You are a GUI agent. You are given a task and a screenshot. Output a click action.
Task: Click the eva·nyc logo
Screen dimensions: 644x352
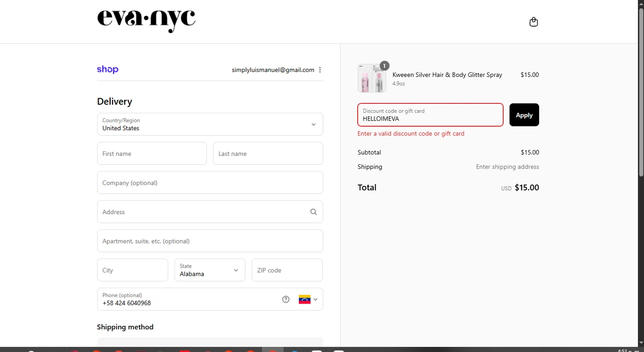click(146, 21)
